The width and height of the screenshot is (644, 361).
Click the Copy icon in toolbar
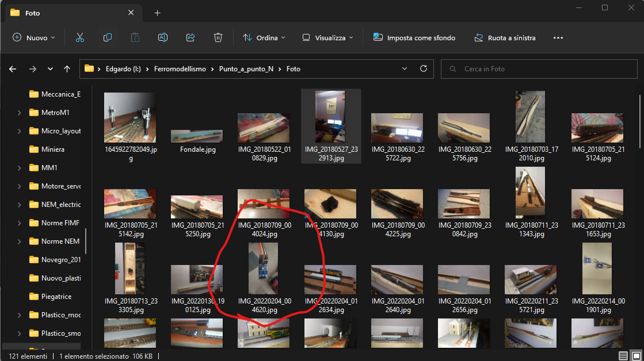[x=108, y=38]
